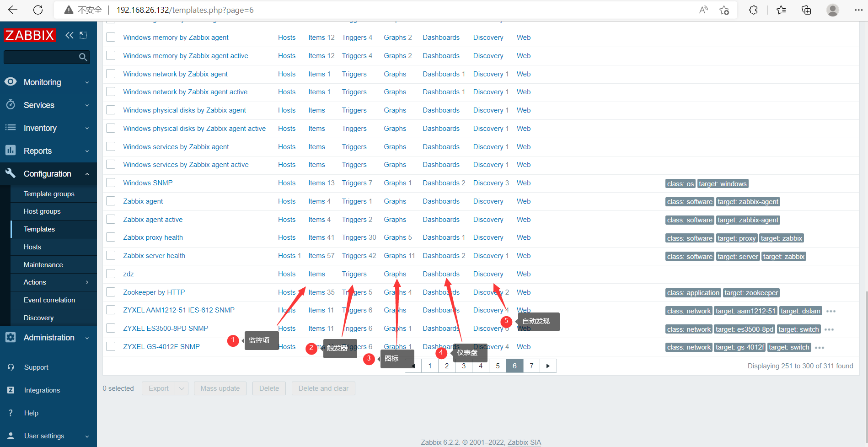
Task: Open Discovery in the sidebar menu
Action: 38,318
